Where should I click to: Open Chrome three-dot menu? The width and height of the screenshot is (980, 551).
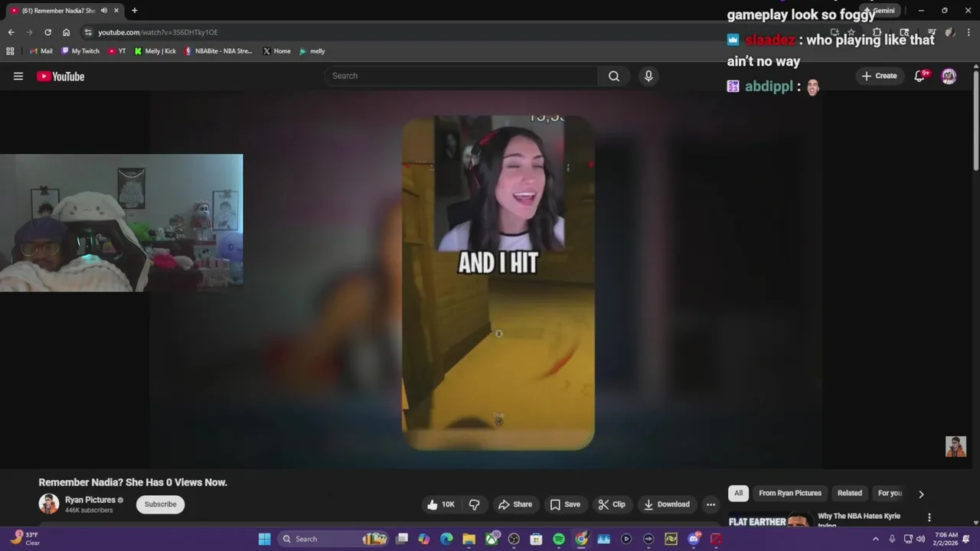click(969, 32)
